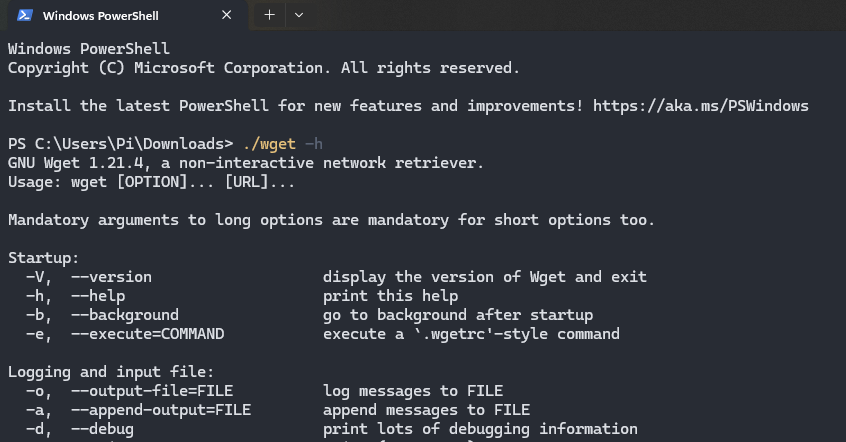Open a new tab with plus button

tap(269, 15)
